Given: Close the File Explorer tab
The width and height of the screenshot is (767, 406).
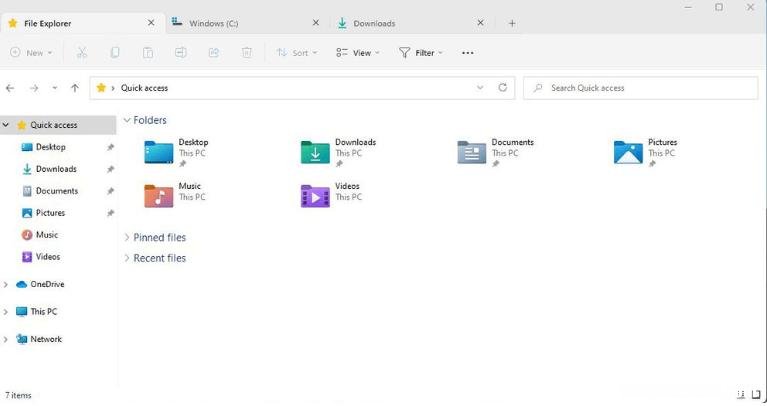Looking at the screenshot, I should (151, 23).
